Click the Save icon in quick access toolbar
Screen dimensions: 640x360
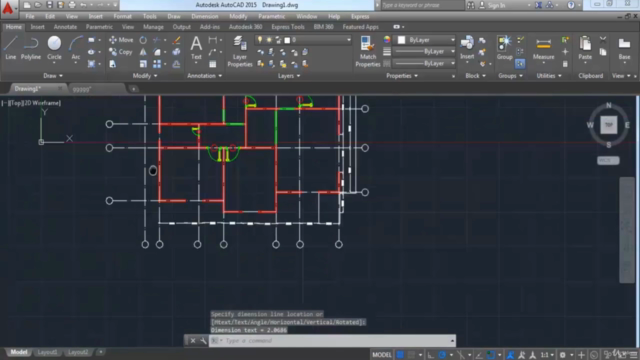[49, 5]
